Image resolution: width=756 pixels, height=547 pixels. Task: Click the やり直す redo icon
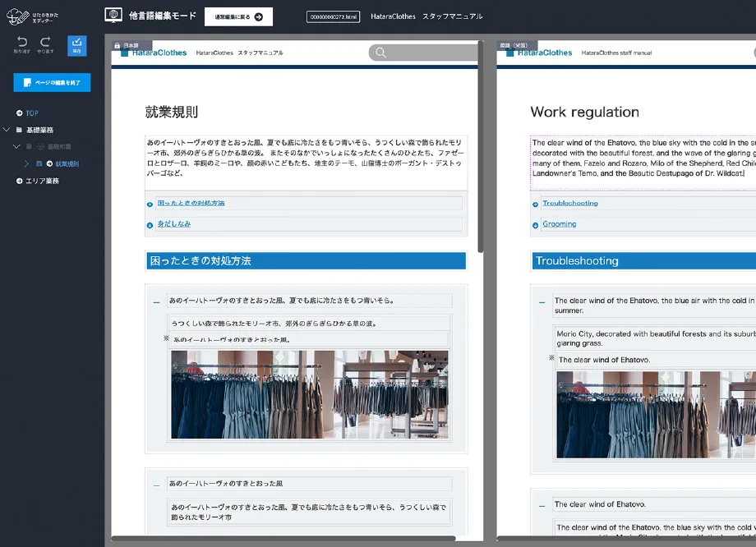(x=45, y=42)
